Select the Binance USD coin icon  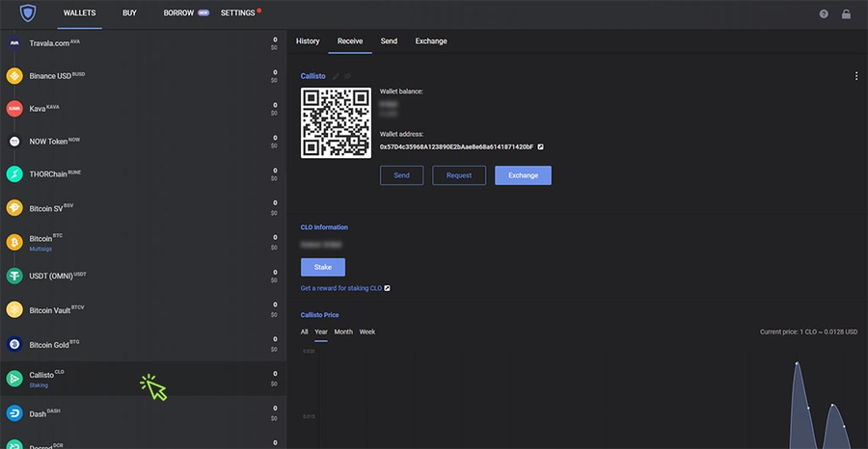click(x=14, y=75)
